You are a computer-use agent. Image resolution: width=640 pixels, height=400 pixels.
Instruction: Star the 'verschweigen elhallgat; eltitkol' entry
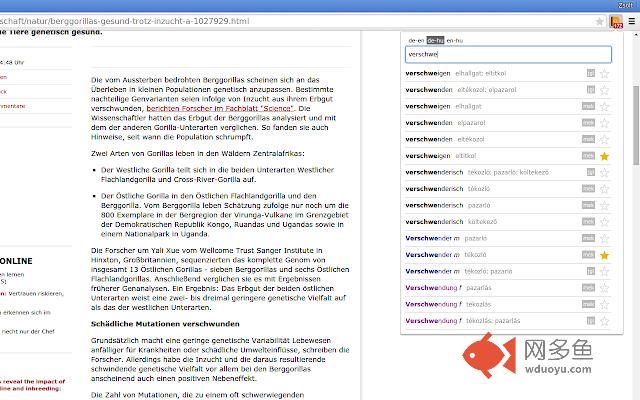coord(604,73)
